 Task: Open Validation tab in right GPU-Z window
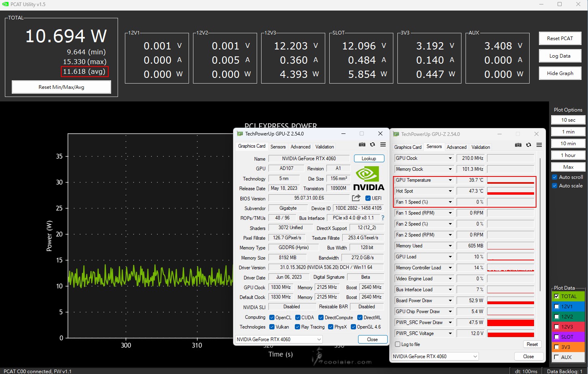pos(481,147)
